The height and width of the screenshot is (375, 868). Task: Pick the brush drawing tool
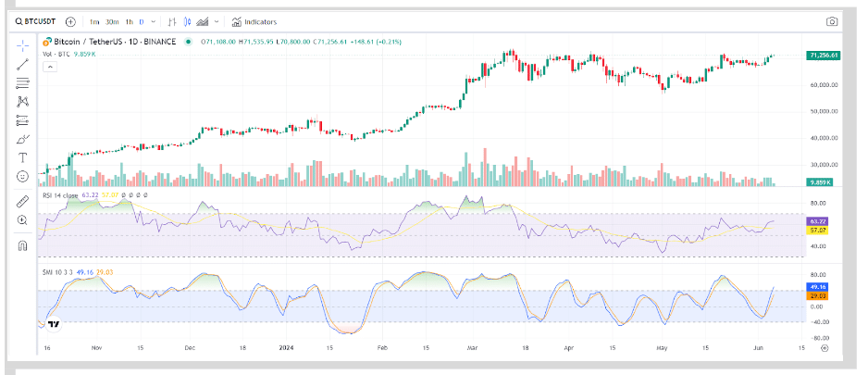pos(23,139)
